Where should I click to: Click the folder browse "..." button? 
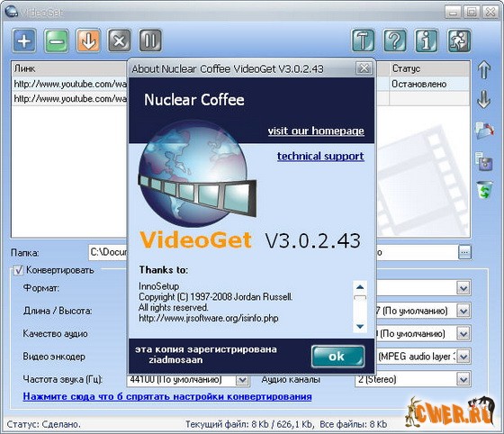click(464, 252)
